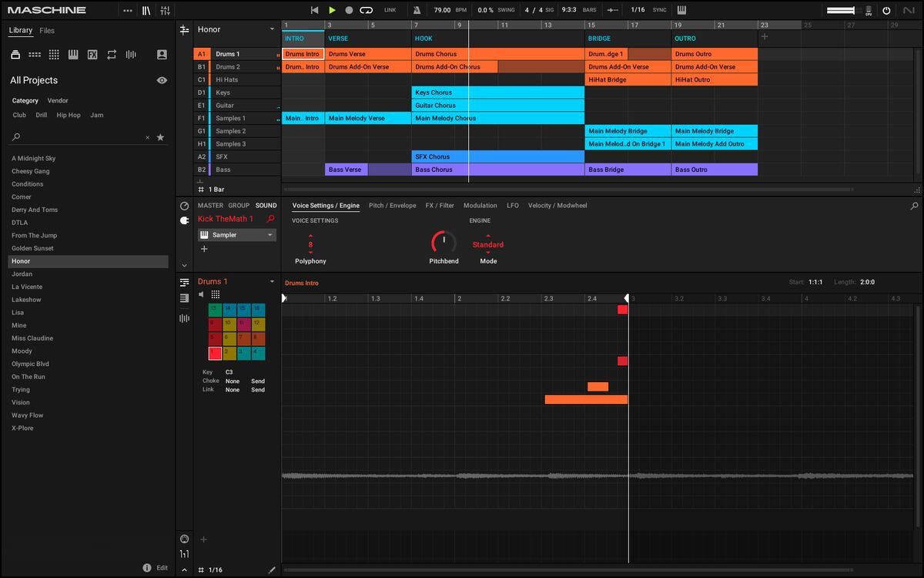Start playback with the Play button
The height and width of the screenshot is (578, 924).
tap(332, 10)
